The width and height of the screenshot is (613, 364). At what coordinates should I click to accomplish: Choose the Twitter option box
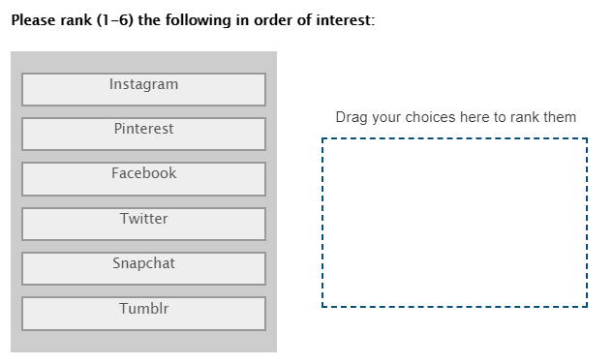point(143,224)
